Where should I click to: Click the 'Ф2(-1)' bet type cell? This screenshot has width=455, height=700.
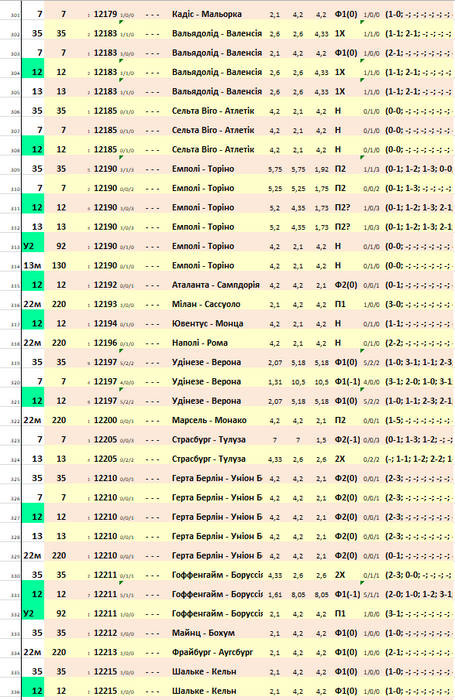pyautogui.click(x=347, y=440)
